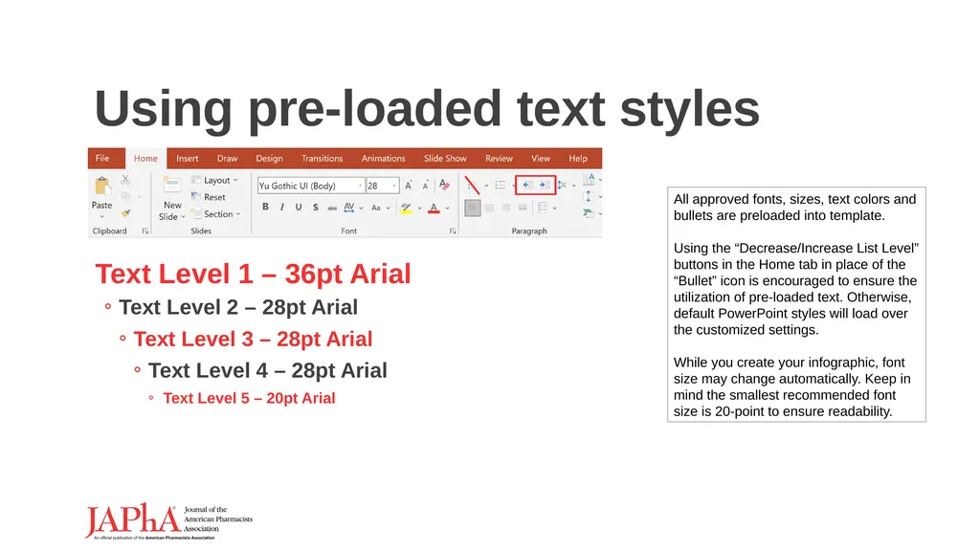980x551 pixels.
Task: Open the New Slide dropdown arrow
Action: [x=183, y=217]
